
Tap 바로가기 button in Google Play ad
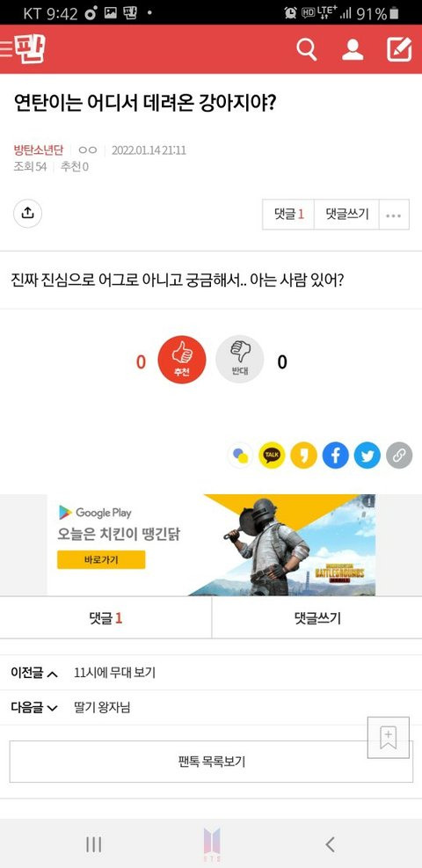point(101,559)
